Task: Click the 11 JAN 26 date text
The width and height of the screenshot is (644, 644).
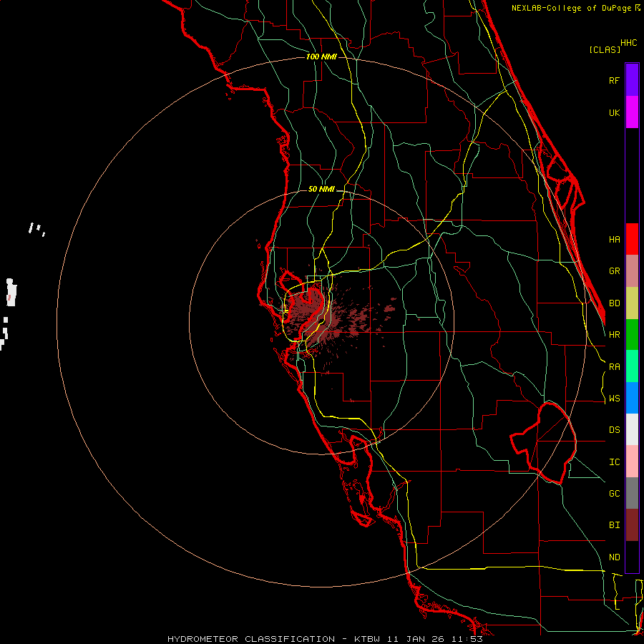Action: tap(417, 639)
